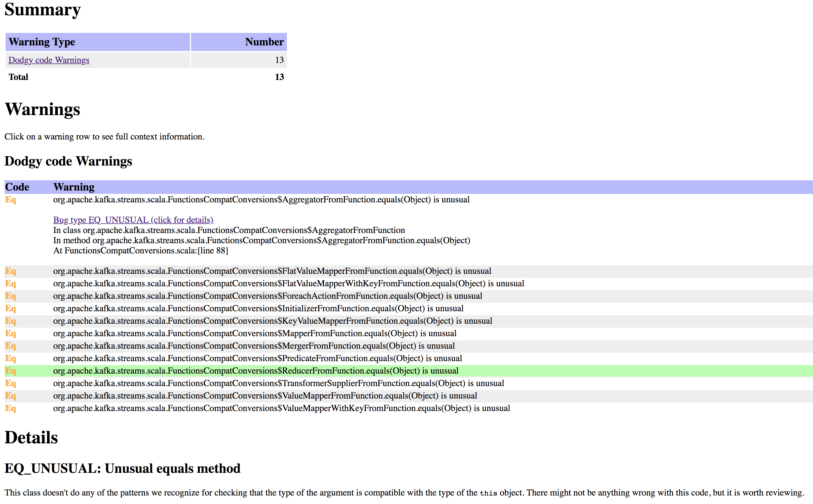This screenshot has height=504, width=813.
Task: Collapse the AggregatorFromFunction warning row
Action: 261,200
